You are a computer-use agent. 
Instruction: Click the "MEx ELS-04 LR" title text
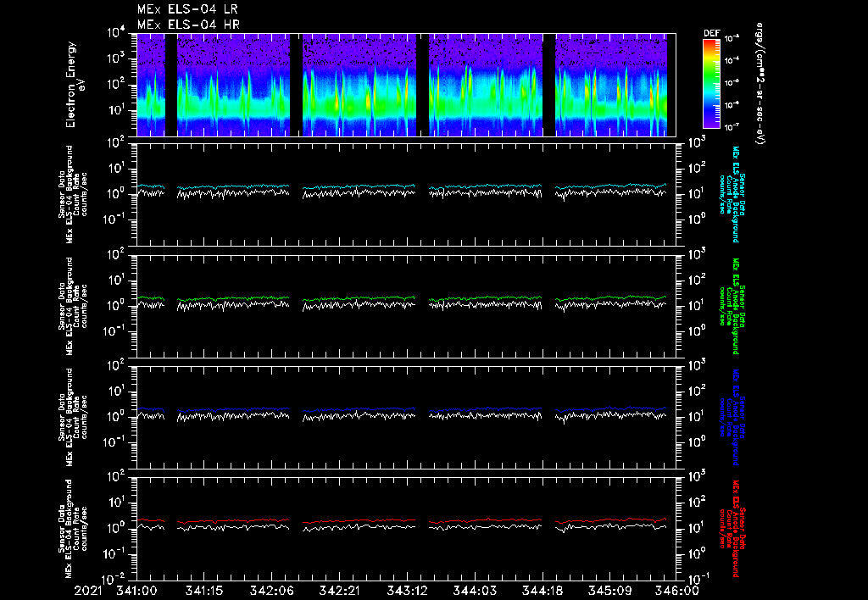tap(187, 9)
